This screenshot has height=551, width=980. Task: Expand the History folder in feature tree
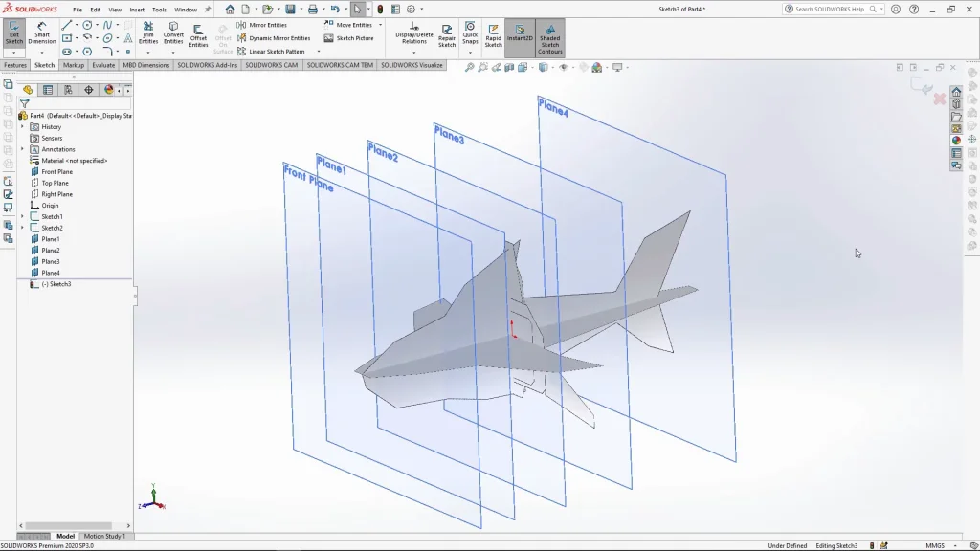(23, 127)
